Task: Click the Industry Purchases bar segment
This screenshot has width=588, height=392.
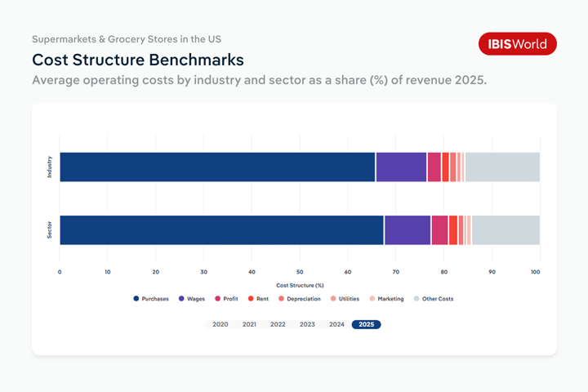Action: pos(216,167)
